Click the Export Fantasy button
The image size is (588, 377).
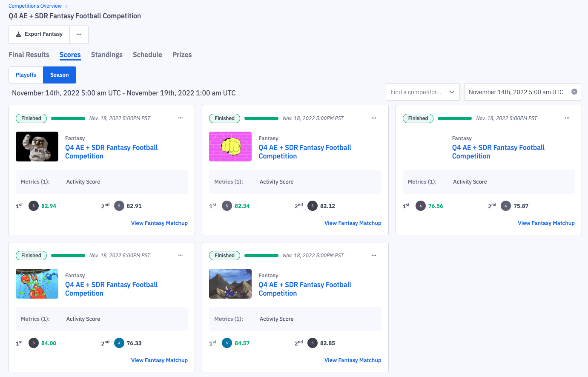point(39,35)
